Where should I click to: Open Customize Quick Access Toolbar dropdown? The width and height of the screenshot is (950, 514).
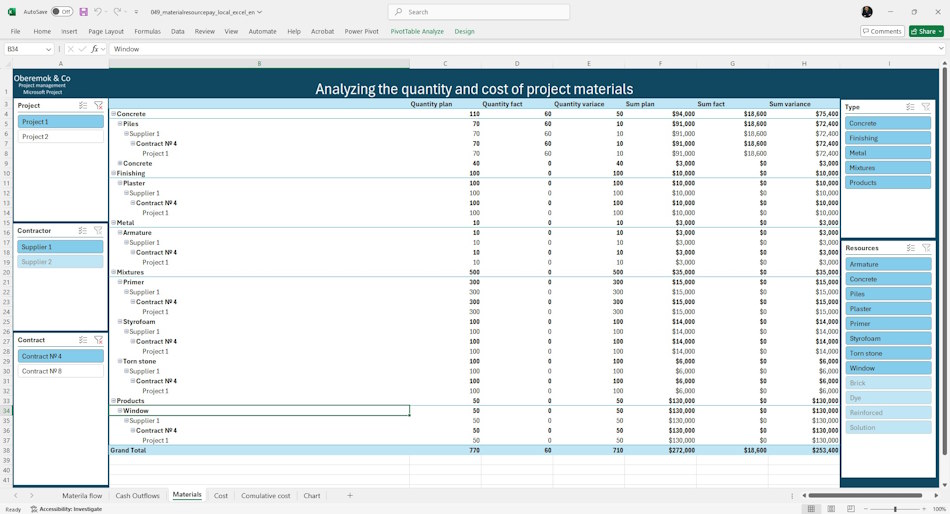[x=136, y=12]
